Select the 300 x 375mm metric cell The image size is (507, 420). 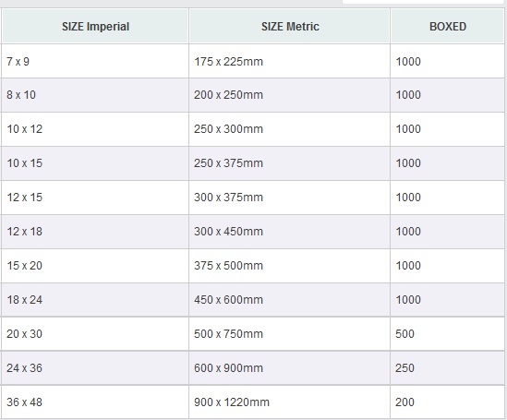[289, 198]
